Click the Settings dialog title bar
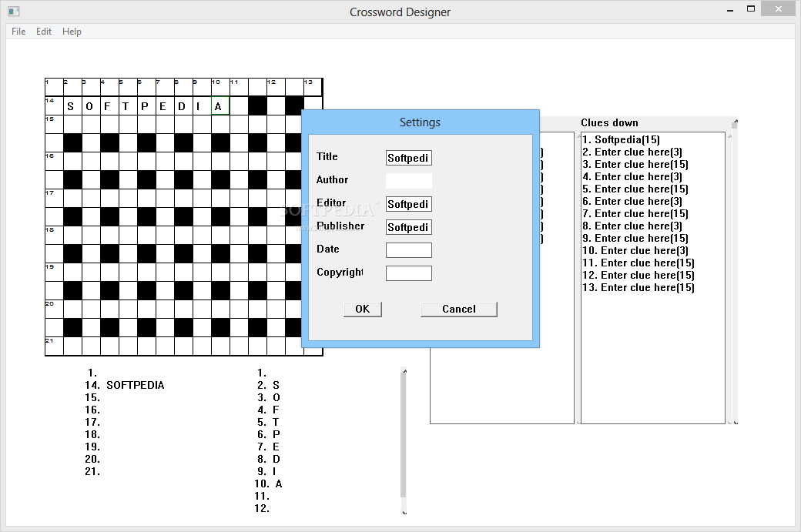This screenshot has height=532, width=801. point(420,122)
